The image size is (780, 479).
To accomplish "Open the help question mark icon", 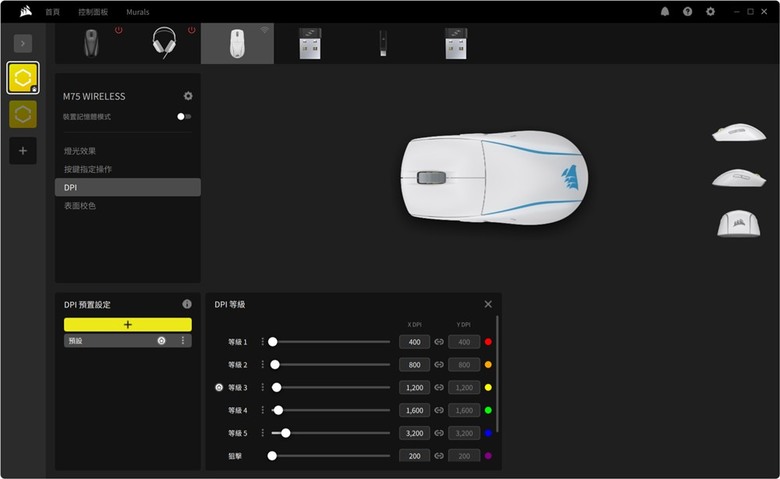I will point(687,11).
